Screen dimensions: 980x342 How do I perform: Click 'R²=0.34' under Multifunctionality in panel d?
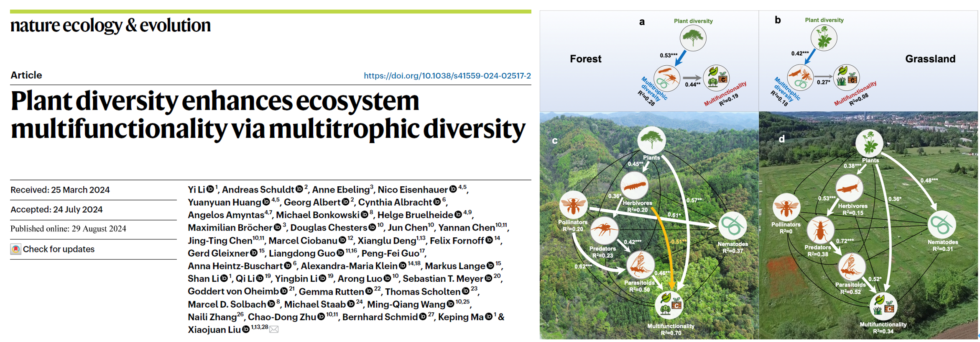point(883,331)
